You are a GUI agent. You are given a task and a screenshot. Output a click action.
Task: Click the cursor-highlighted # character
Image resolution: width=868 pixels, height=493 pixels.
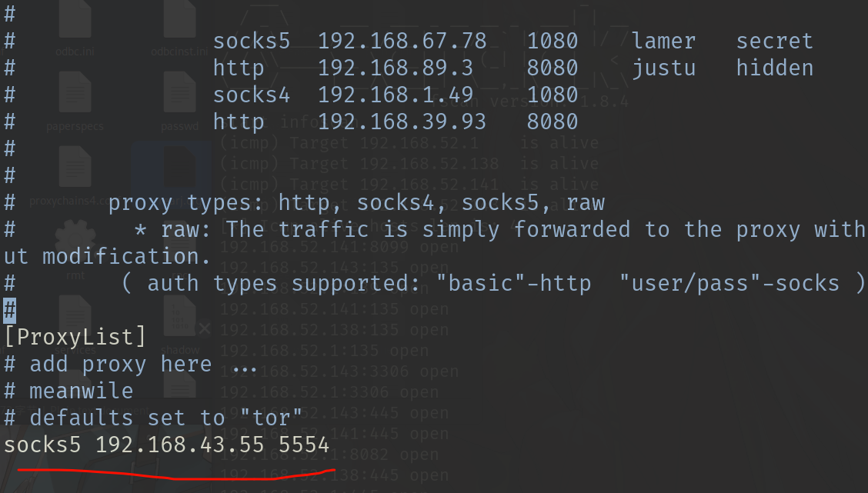[x=10, y=311]
